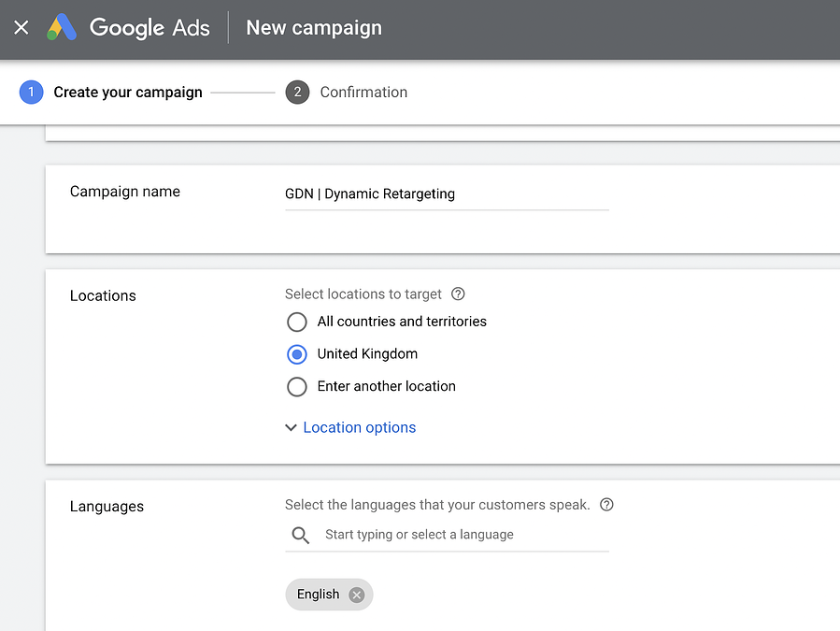This screenshot has width=840, height=631.
Task: Select All countries and territories
Action: pos(296,322)
